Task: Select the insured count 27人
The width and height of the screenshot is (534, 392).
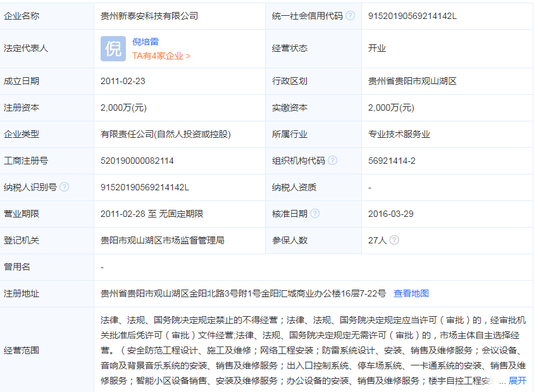Action: pos(377,241)
